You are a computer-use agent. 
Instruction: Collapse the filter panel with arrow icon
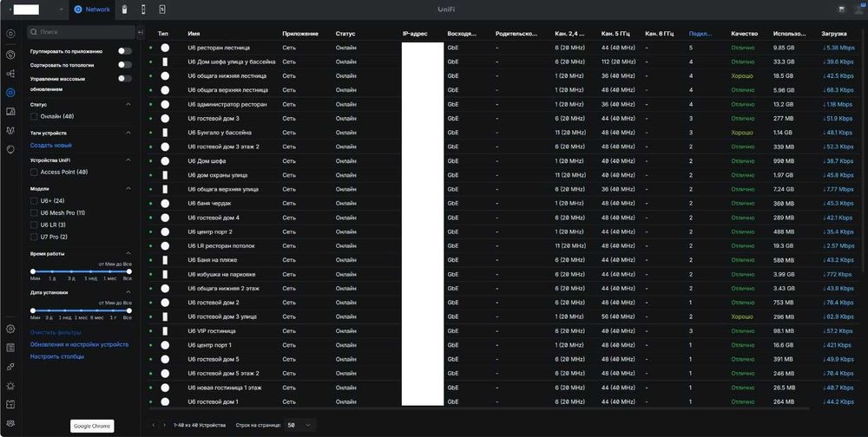point(140,33)
